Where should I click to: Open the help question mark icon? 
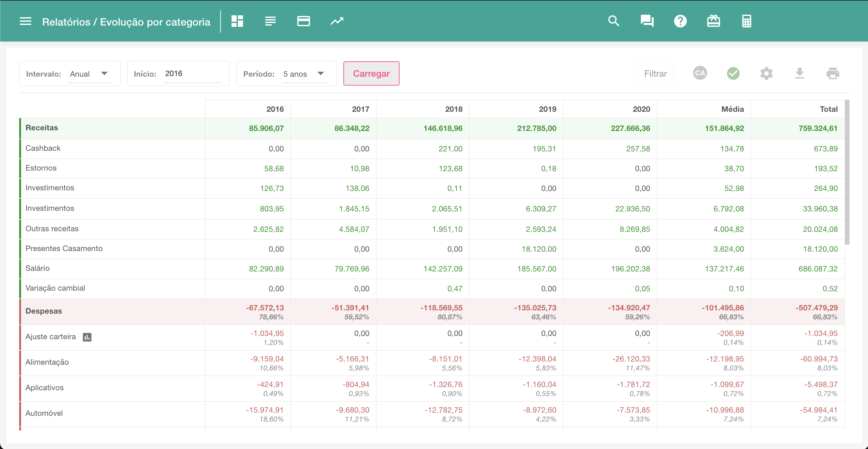click(680, 21)
